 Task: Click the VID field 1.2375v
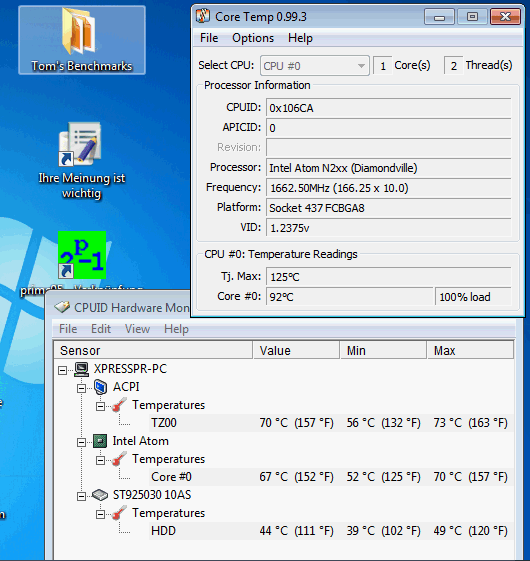389,228
